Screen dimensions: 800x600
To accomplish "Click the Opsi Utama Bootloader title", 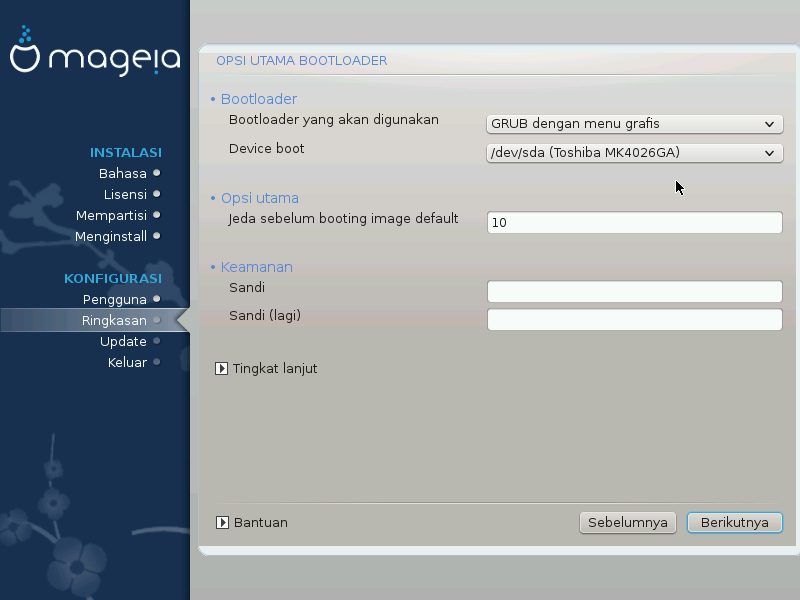I will [x=301, y=61].
